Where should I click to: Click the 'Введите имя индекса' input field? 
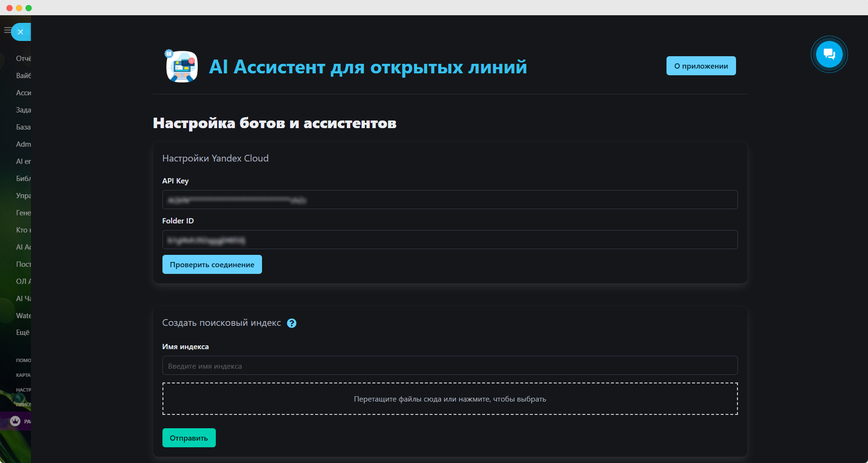tap(450, 365)
